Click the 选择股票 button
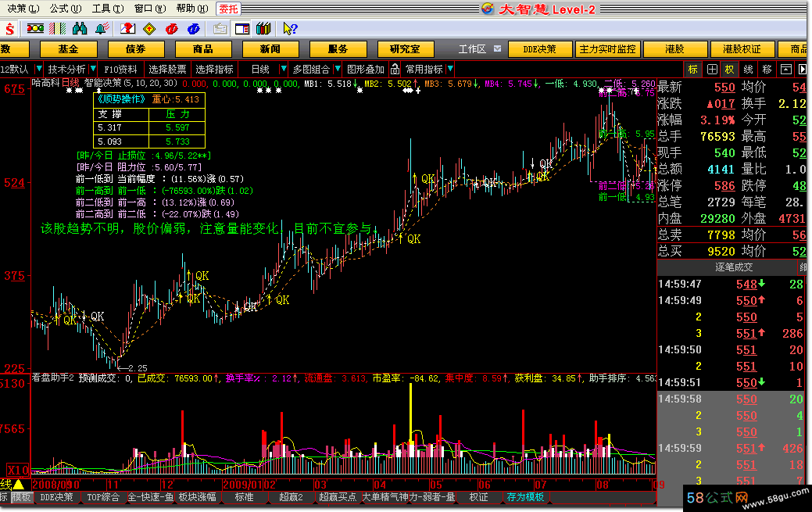The height and width of the screenshot is (512, 812). [167, 69]
